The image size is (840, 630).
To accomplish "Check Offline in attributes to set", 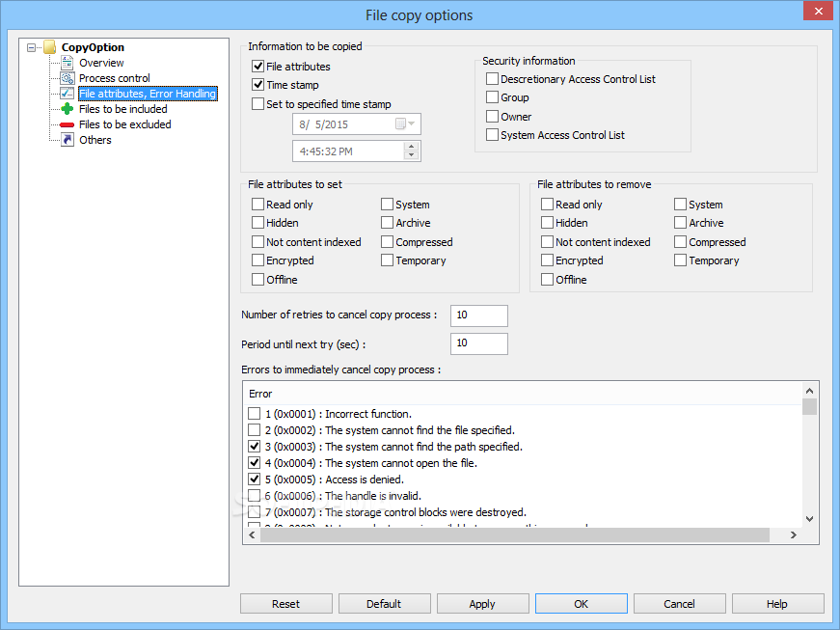I will pos(257,280).
